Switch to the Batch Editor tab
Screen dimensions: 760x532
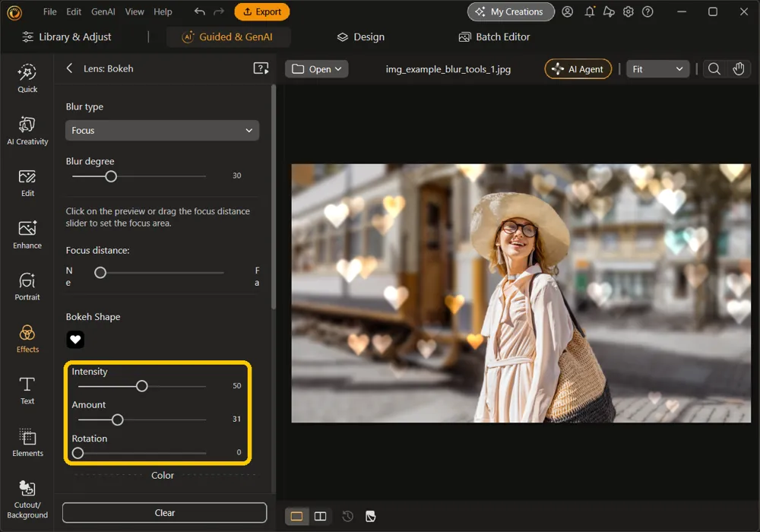point(495,36)
